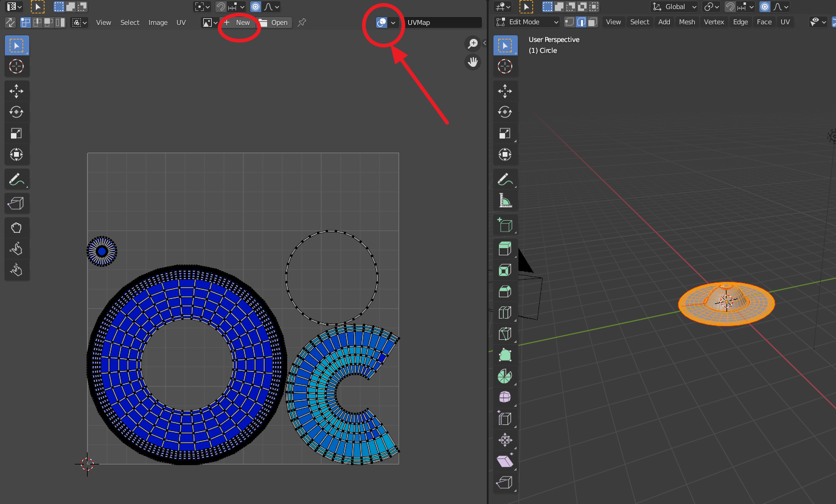This screenshot has width=836, height=504.
Task: Select the Rotate tool in UV editor
Action: [x=16, y=112]
